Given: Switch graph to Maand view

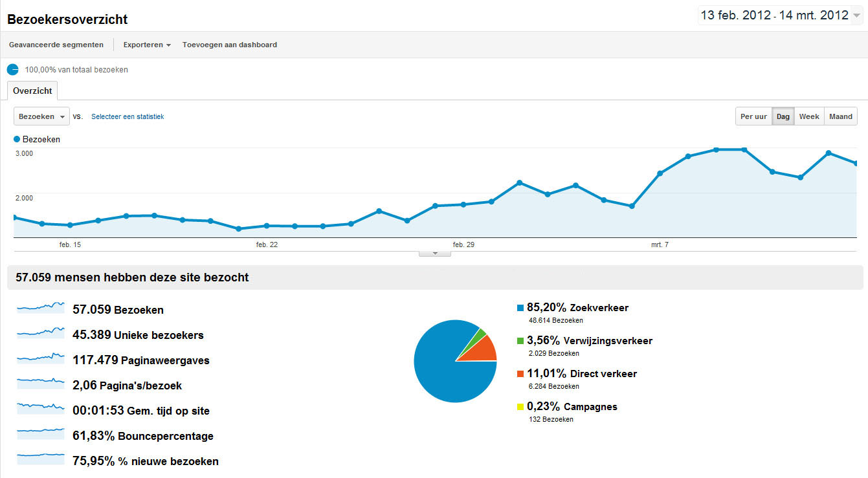Looking at the screenshot, I should tap(841, 116).
